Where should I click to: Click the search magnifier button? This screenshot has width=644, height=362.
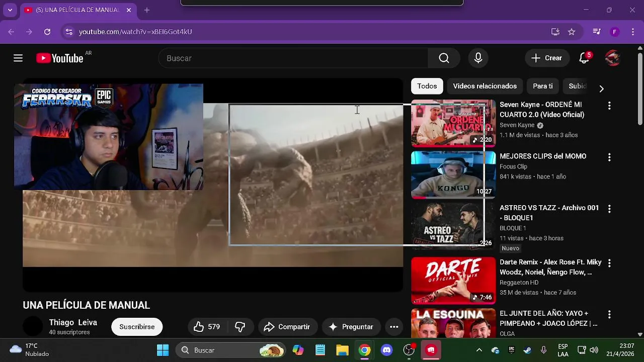pyautogui.click(x=444, y=58)
